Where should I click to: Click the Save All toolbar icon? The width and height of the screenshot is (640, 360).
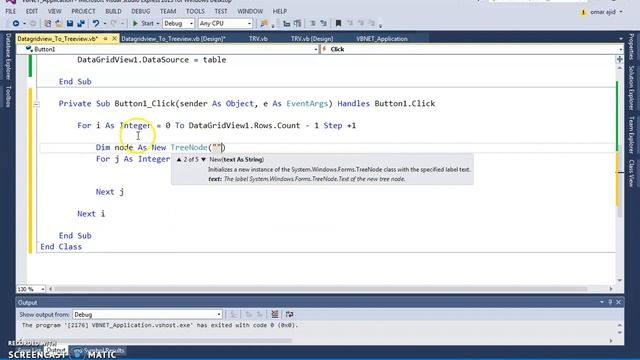click(81, 24)
